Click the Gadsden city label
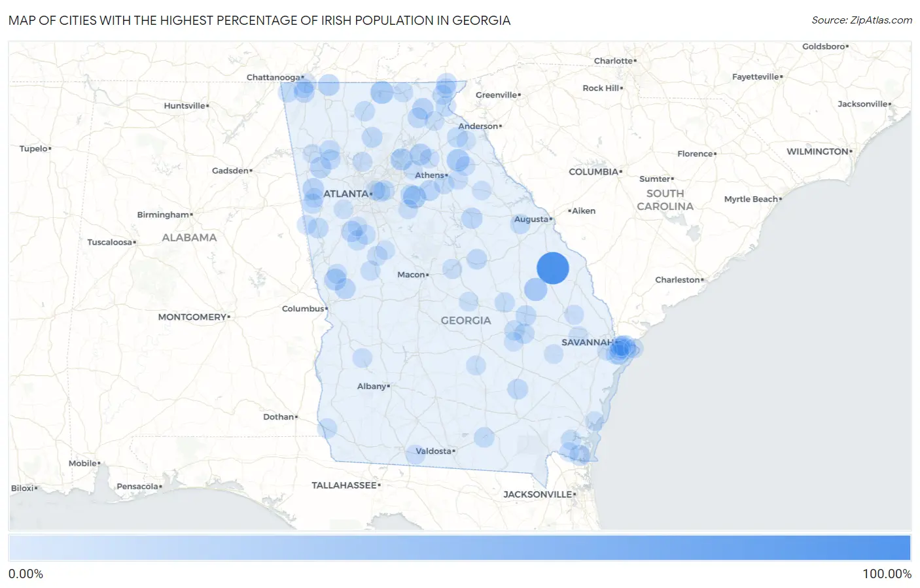This screenshot has width=920, height=588. 230,171
